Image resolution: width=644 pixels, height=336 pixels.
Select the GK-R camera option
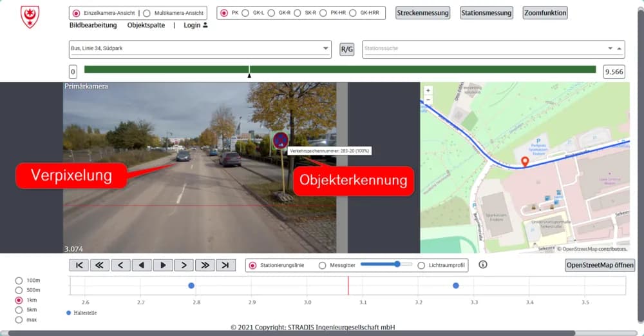pos(271,13)
